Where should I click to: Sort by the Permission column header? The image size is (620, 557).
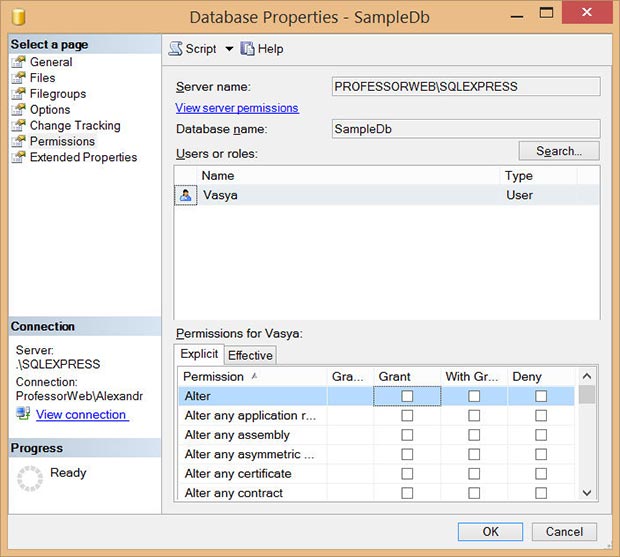coord(253,377)
